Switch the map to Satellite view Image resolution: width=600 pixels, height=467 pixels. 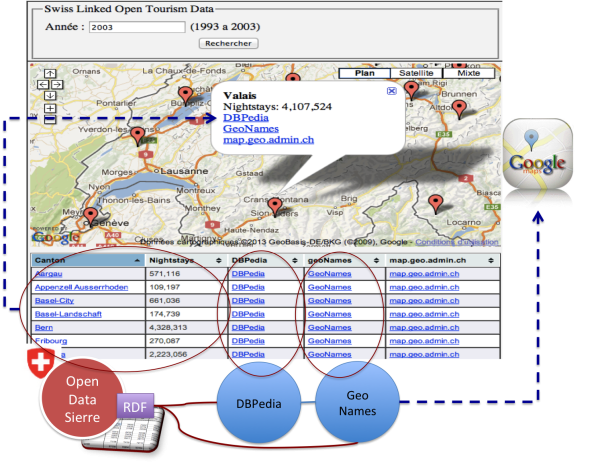tap(416, 73)
